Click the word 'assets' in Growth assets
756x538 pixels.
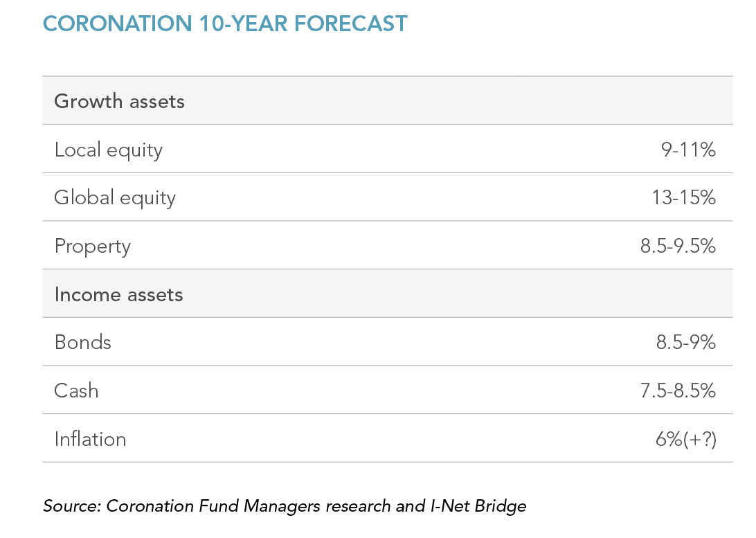(x=156, y=102)
